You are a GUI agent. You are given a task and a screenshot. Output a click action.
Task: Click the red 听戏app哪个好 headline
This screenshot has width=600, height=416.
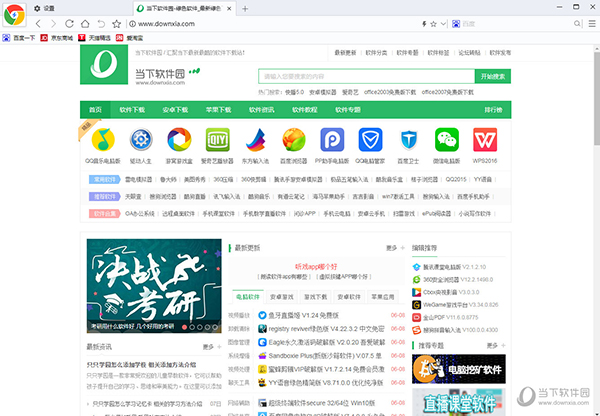click(316, 267)
